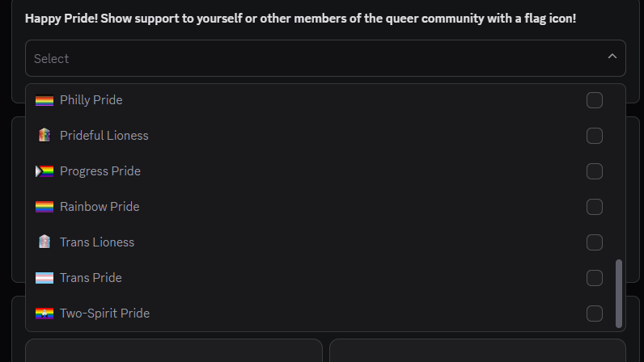Click the Progress Pride flag icon

click(44, 171)
